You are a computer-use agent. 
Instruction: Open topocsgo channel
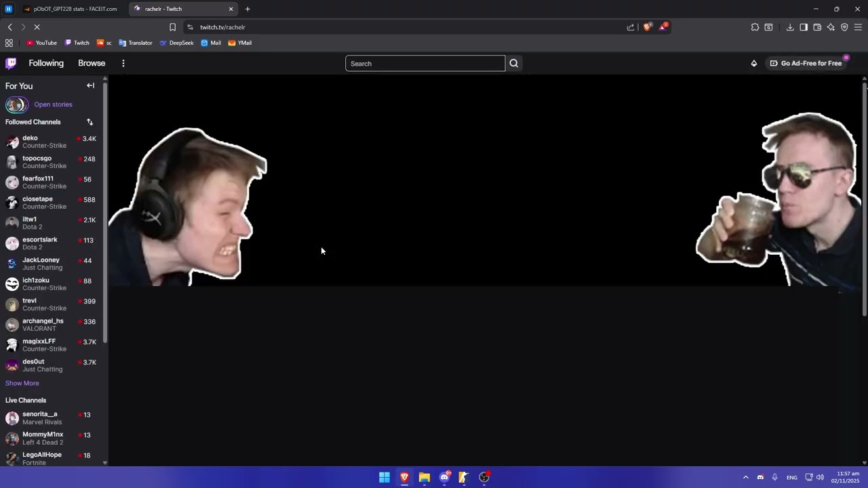coord(53,162)
